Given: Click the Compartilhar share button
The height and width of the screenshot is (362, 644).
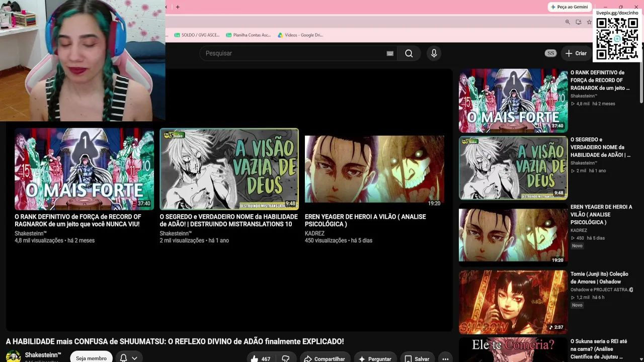Looking at the screenshot, I should pos(325,358).
